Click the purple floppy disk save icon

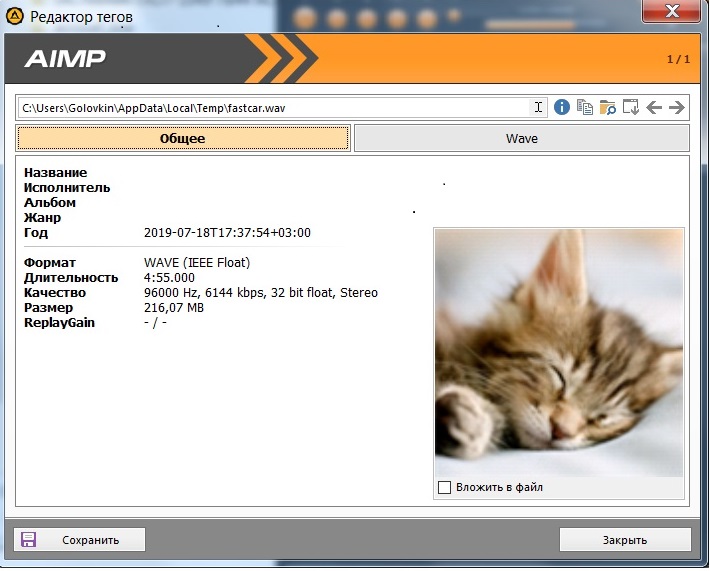tap(28, 540)
